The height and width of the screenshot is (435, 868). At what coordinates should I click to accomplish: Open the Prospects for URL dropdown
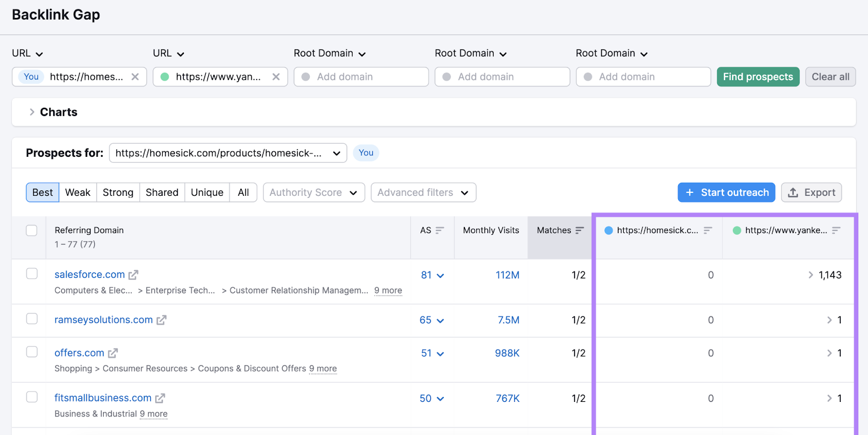tap(228, 153)
